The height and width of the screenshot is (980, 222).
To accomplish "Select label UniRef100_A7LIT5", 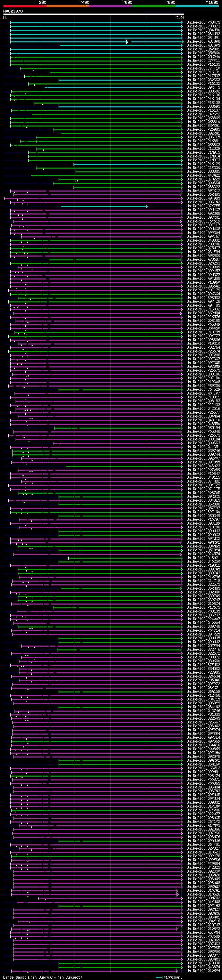I will pos(203,489).
